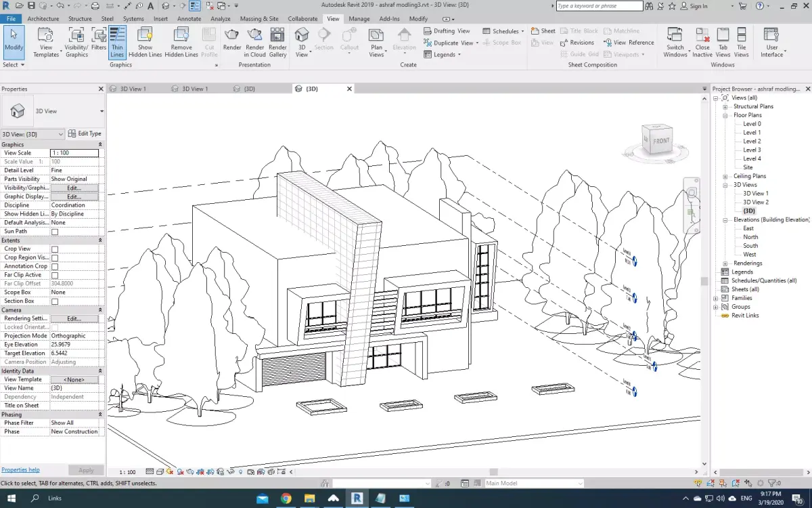Screen dimensions: 812x508
Task: Open User Interface options
Action: 771,43
